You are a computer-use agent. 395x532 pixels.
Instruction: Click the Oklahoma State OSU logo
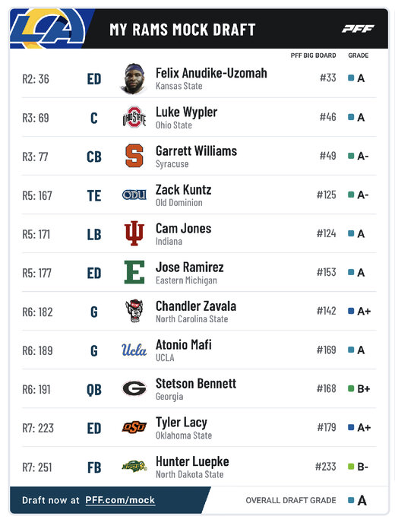pyautogui.click(x=134, y=427)
